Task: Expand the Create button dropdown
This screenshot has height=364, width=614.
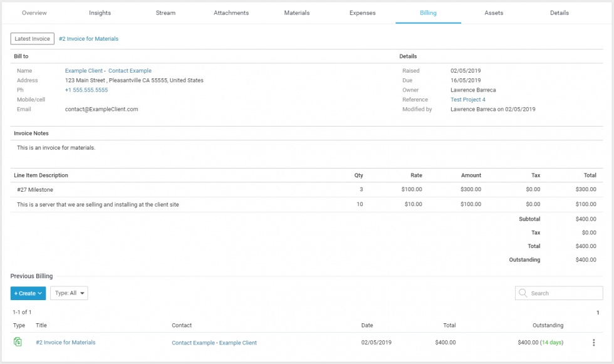Action: click(28, 293)
